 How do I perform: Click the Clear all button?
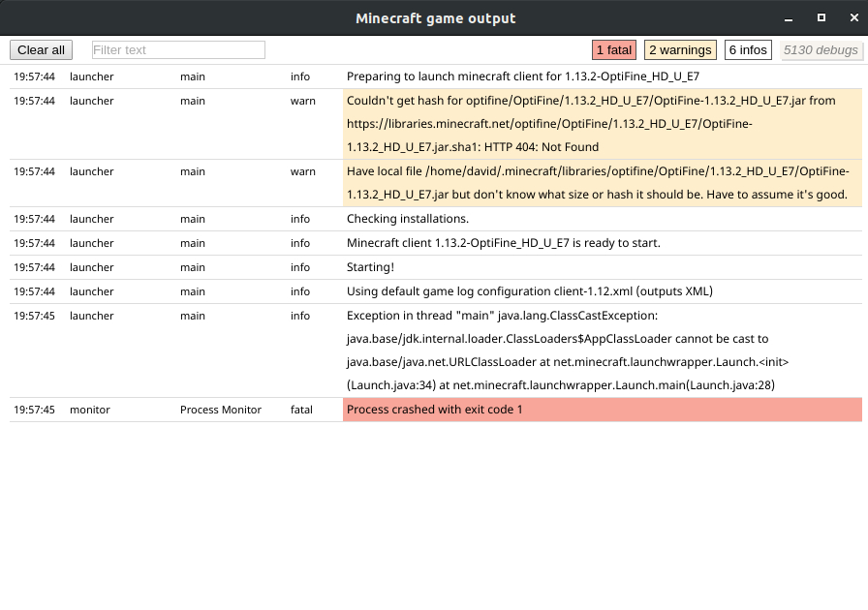tap(41, 49)
